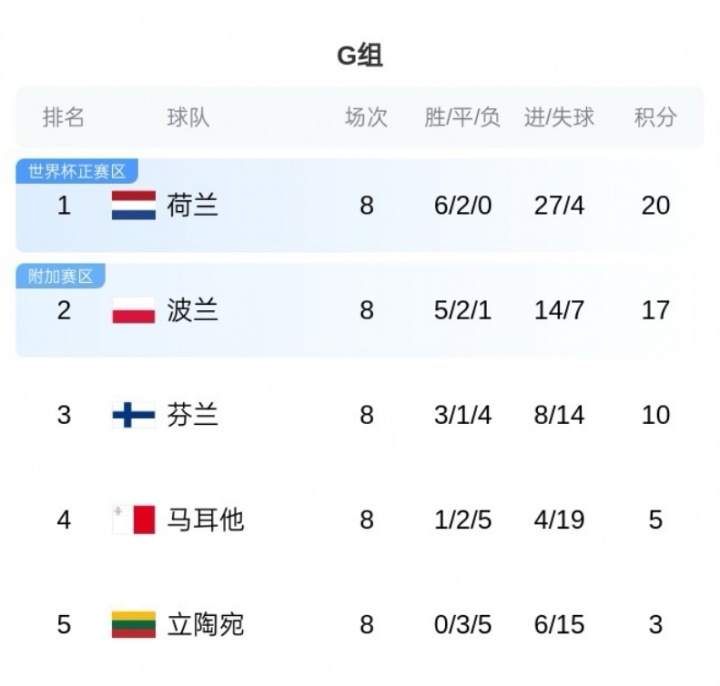Image resolution: width=720 pixels, height=686 pixels.
Task: Select the 世界杯正赛区 badge
Action: click(x=77, y=171)
